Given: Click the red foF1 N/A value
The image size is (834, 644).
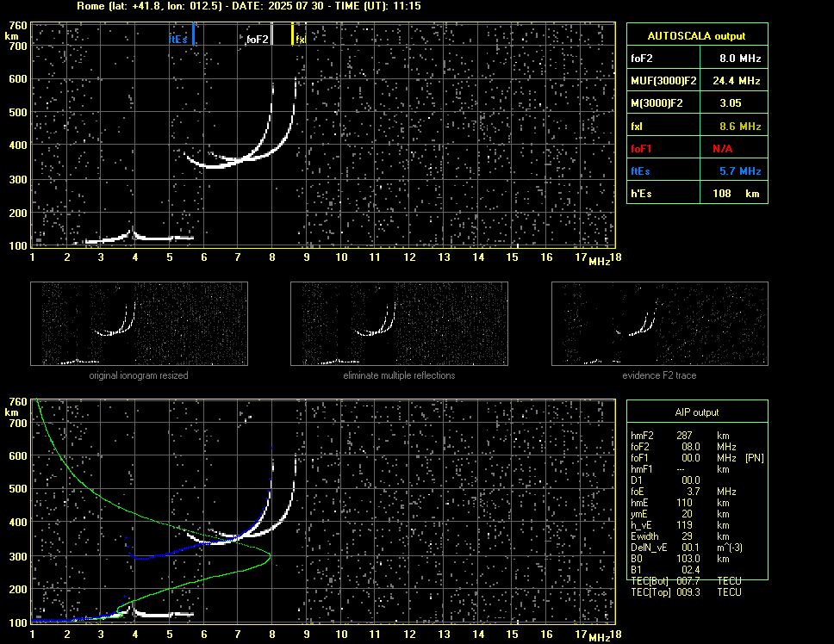Looking at the screenshot, I should [x=722, y=149].
